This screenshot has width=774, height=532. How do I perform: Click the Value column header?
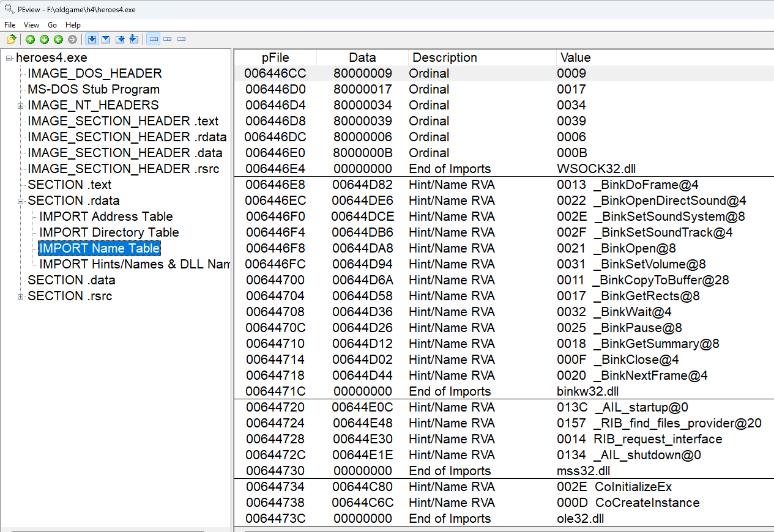click(x=664, y=57)
